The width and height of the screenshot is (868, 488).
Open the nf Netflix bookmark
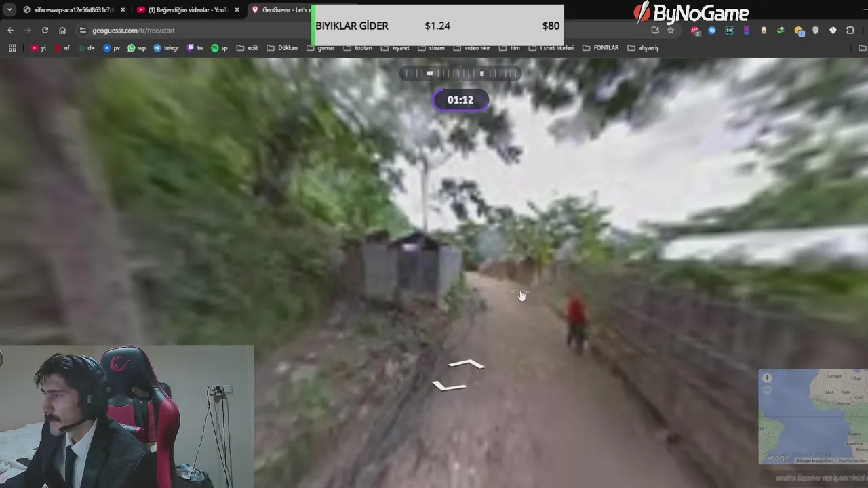pyautogui.click(x=62, y=48)
